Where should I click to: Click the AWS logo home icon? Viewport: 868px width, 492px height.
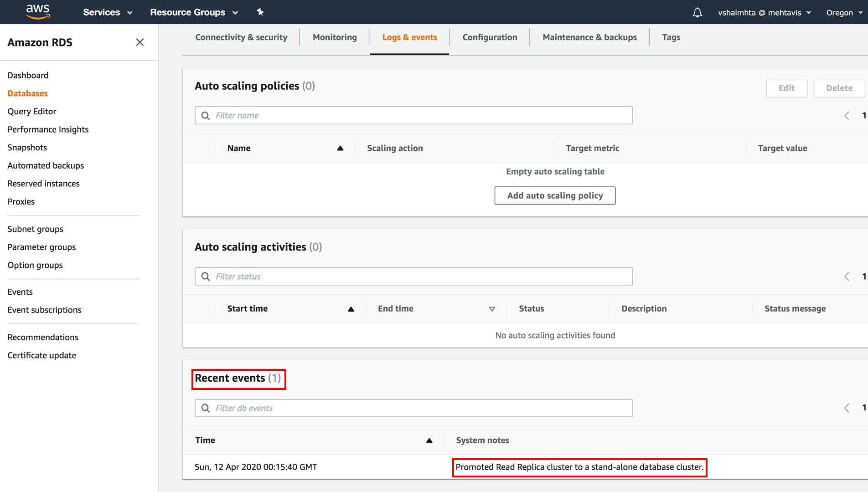(38, 12)
